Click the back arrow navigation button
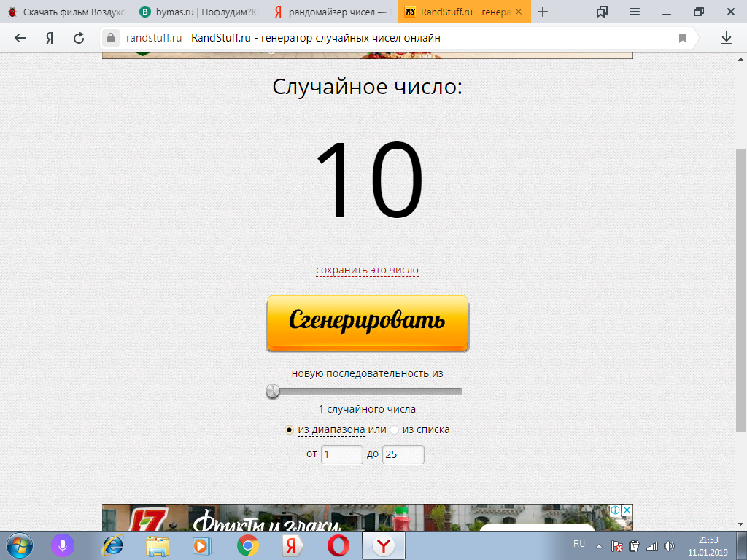 pyautogui.click(x=20, y=38)
